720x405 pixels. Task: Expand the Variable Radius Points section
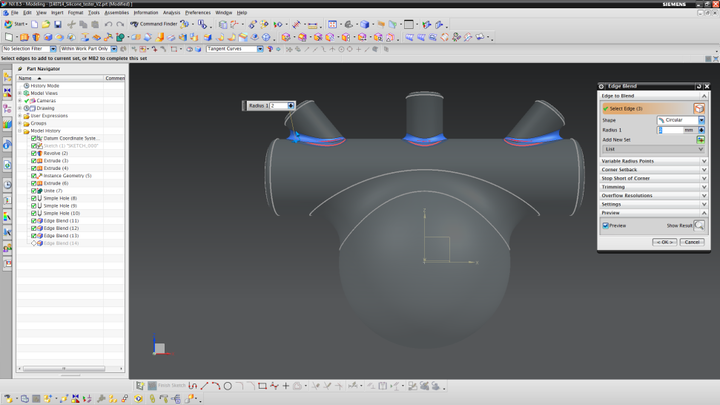point(653,161)
